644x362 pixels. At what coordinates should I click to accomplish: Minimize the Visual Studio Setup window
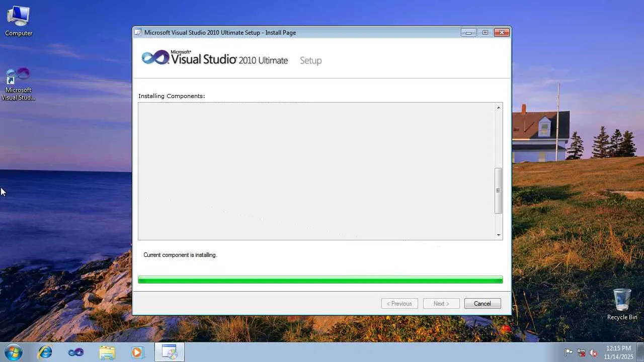click(x=468, y=33)
